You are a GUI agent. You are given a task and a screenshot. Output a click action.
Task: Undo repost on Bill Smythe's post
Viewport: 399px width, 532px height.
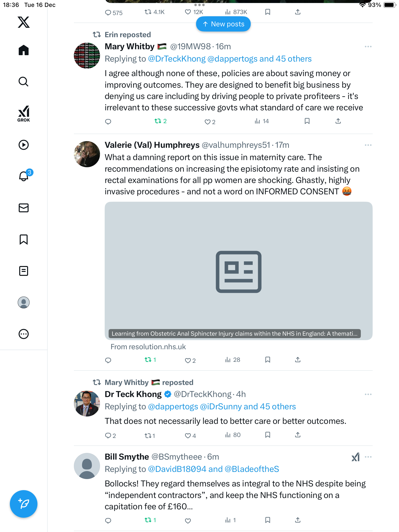[x=148, y=520]
